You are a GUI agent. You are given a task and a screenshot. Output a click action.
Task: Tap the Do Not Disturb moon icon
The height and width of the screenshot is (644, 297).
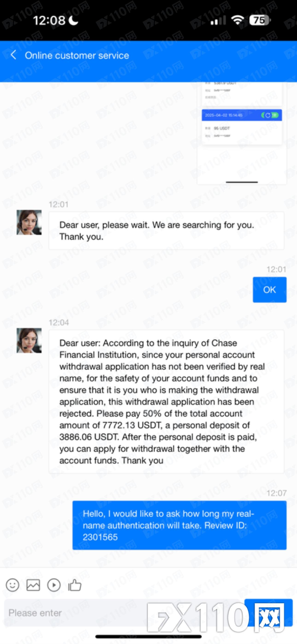pyautogui.click(x=73, y=20)
